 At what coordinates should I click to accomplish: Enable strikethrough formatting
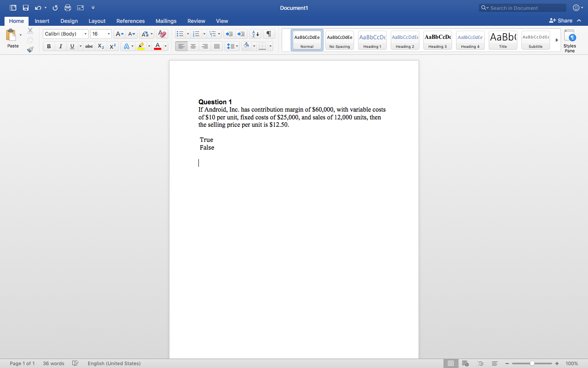(89, 46)
